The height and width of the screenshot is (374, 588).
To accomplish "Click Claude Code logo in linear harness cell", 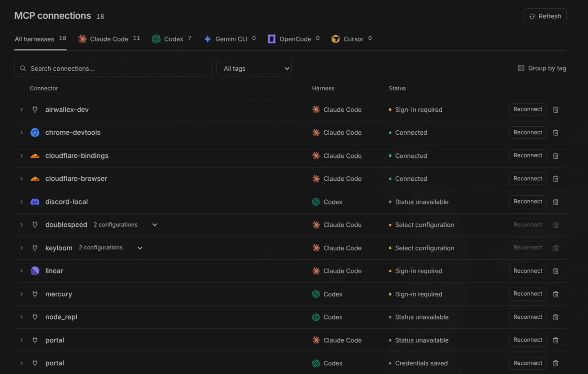I will [x=316, y=271].
